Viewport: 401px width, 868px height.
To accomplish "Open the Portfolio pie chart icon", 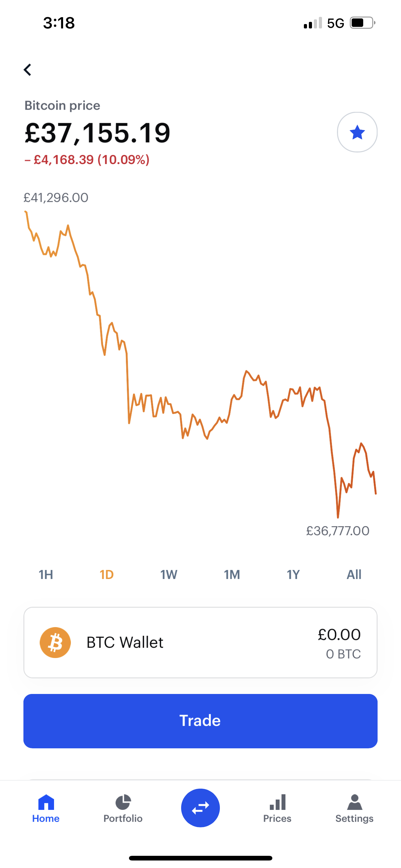I will coord(123,802).
